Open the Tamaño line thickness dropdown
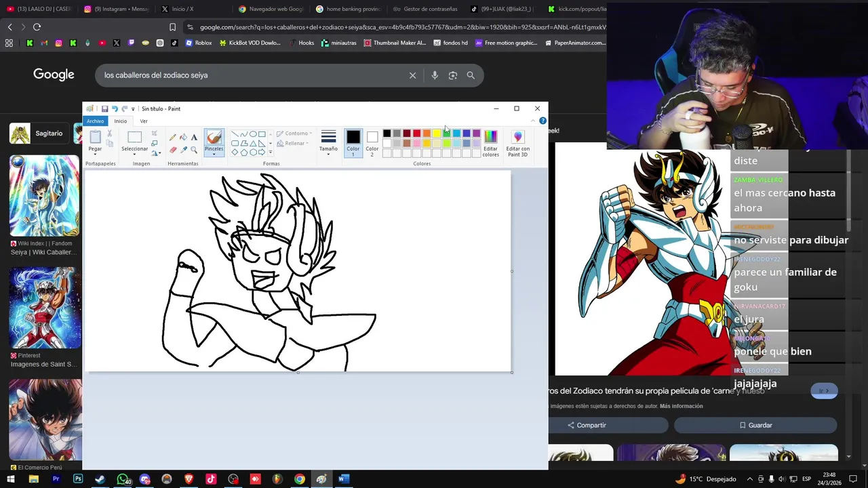Image resolution: width=868 pixels, height=488 pixels. point(328,153)
